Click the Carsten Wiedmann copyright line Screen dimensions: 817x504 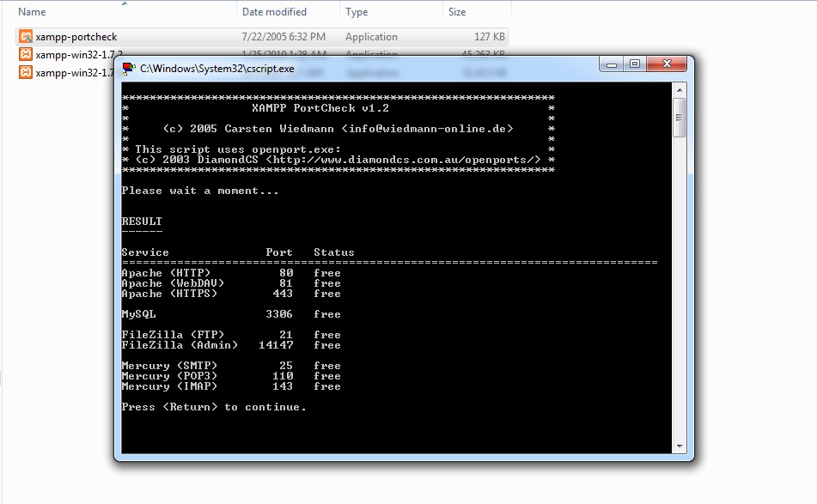point(338,129)
